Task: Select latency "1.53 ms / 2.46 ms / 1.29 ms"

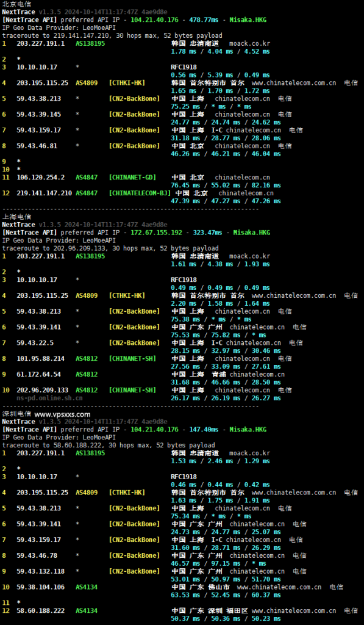Action: [220, 461]
